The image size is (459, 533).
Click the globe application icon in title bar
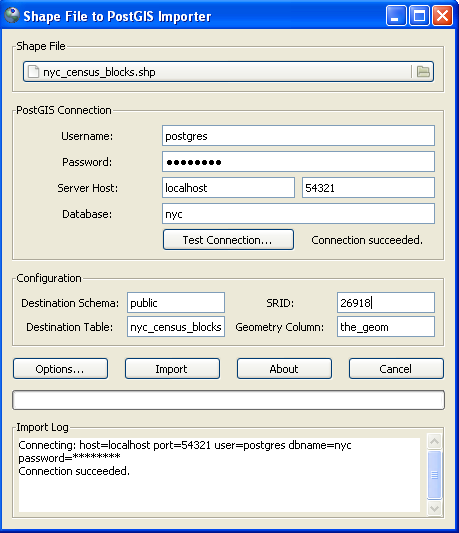12,15
